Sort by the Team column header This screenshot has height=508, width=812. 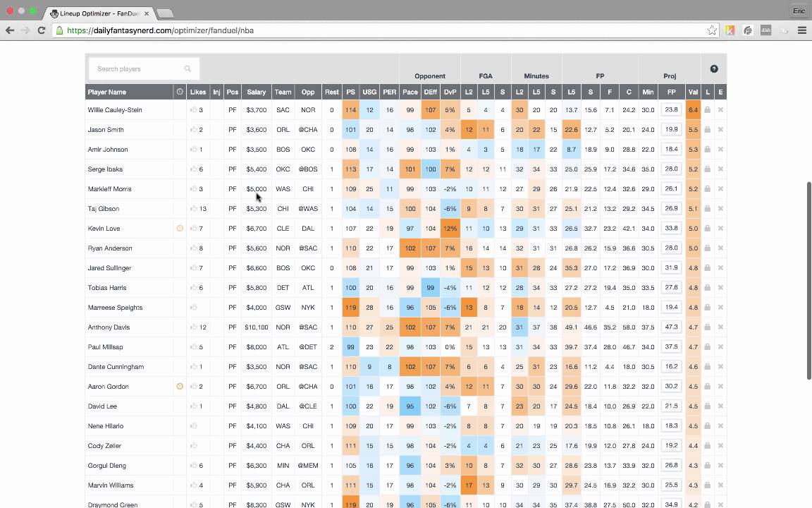coord(283,92)
